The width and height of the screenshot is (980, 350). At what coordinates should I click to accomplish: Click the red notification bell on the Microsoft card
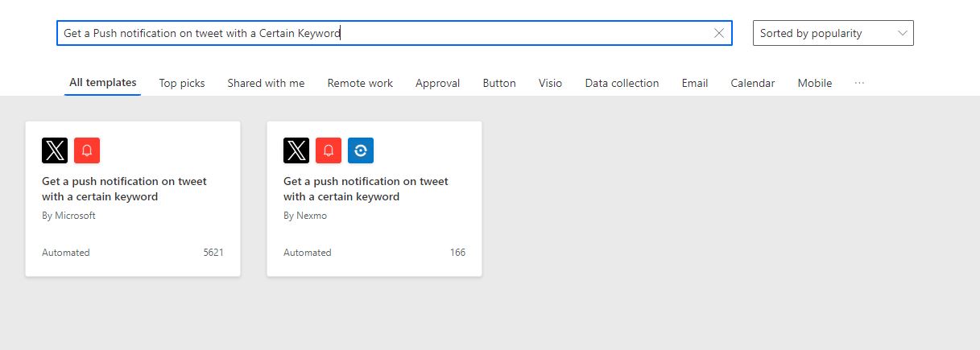tap(87, 150)
